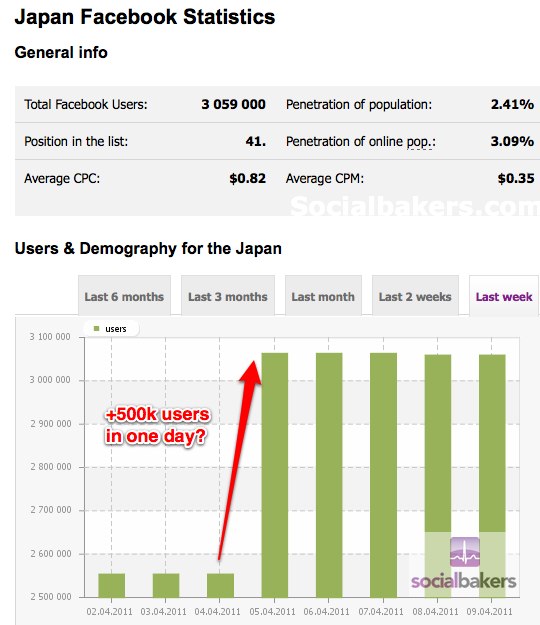Click the bar for 04.04.2011
540x625 pixels.
(220, 585)
